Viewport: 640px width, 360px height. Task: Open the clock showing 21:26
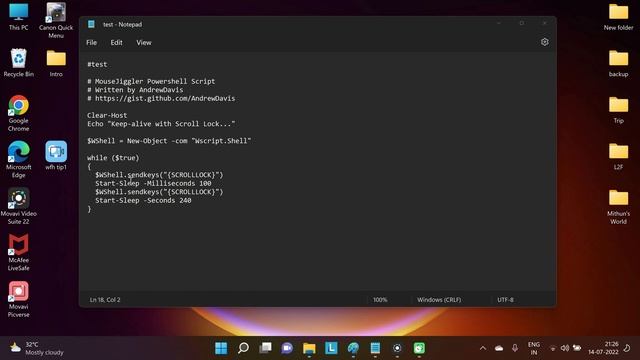click(x=603, y=348)
